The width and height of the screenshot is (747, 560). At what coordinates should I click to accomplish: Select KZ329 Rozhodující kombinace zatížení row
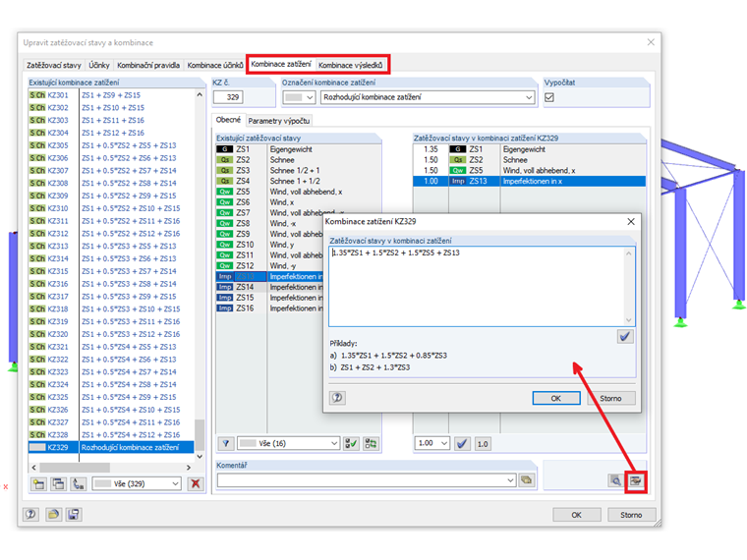click(111, 448)
